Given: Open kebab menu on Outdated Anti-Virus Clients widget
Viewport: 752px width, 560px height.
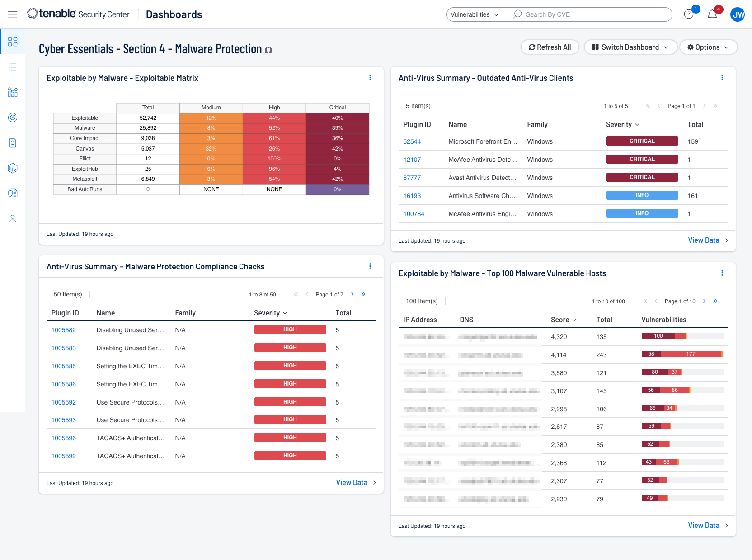Looking at the screenshot, I should point(722,78).
